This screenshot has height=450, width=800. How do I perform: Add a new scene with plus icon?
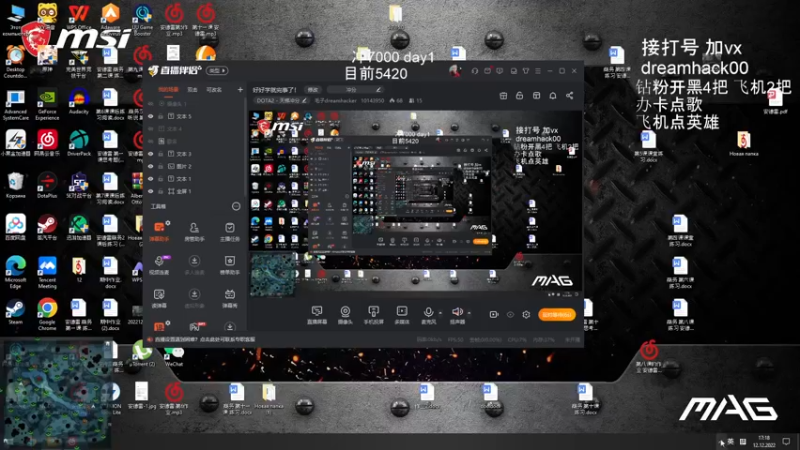click(x=240, y=90)
